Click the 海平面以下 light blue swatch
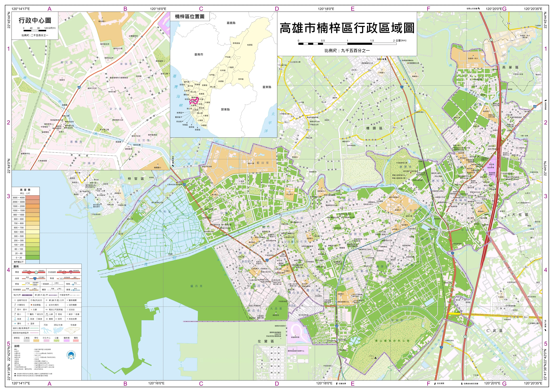The image size is (554, 392). [x=33, y=262]
